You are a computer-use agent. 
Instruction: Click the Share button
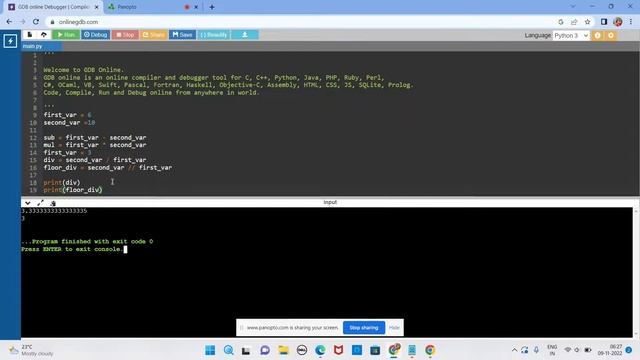(x=153, y=35)
